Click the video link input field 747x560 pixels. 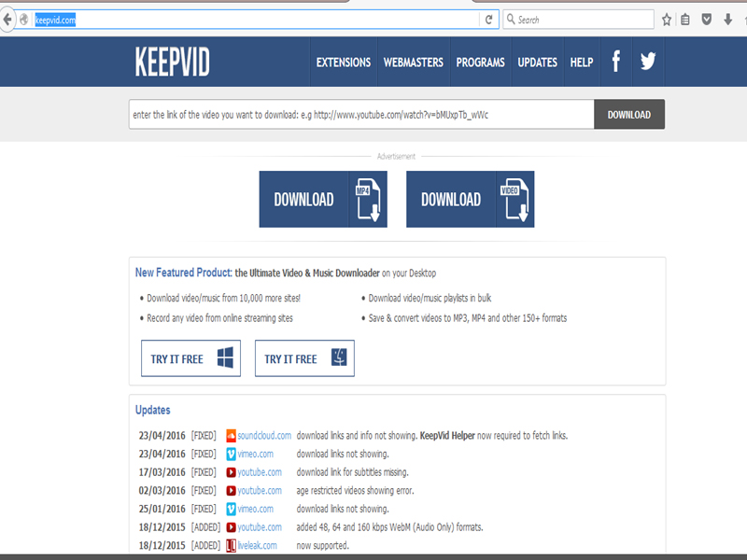pyautogui.click(x=361, y=114)
